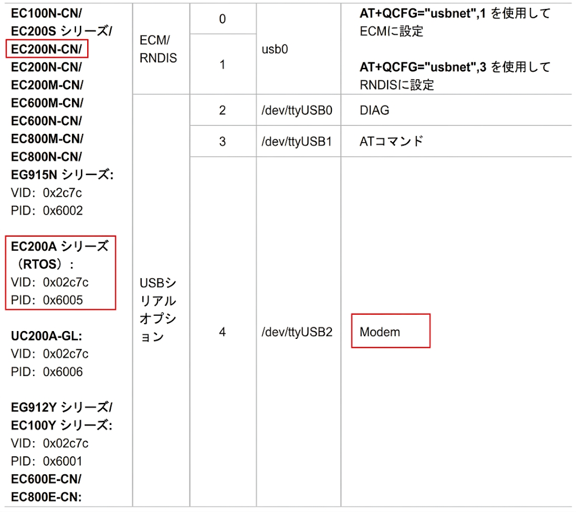576x512 pixels.
Task: Click the EC800M-CN/ model name
Action: [x=47, y=139]
